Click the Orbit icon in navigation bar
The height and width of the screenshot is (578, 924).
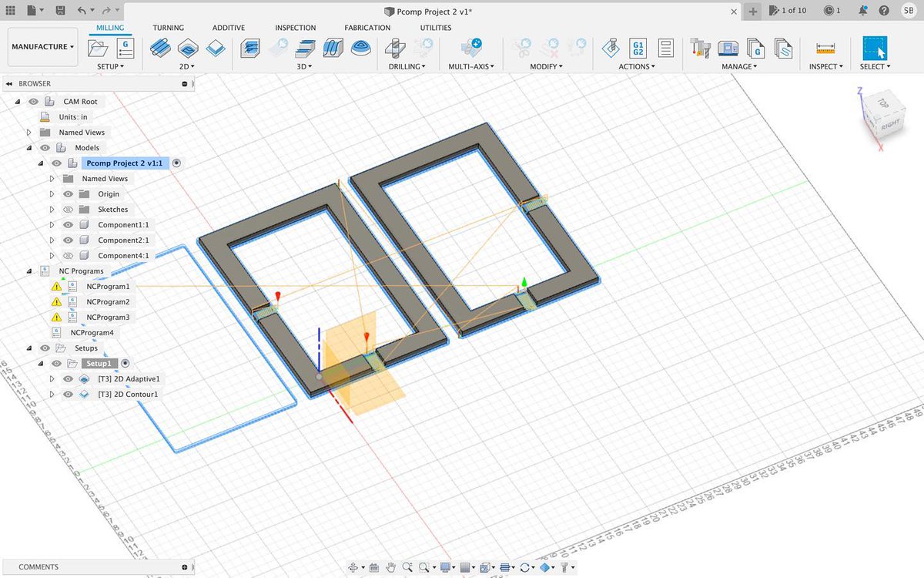[x=353, y=568]
